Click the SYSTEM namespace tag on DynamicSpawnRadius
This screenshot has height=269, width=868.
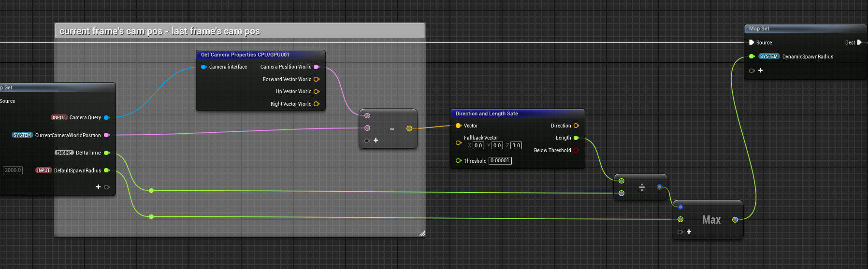coord(768,57)
